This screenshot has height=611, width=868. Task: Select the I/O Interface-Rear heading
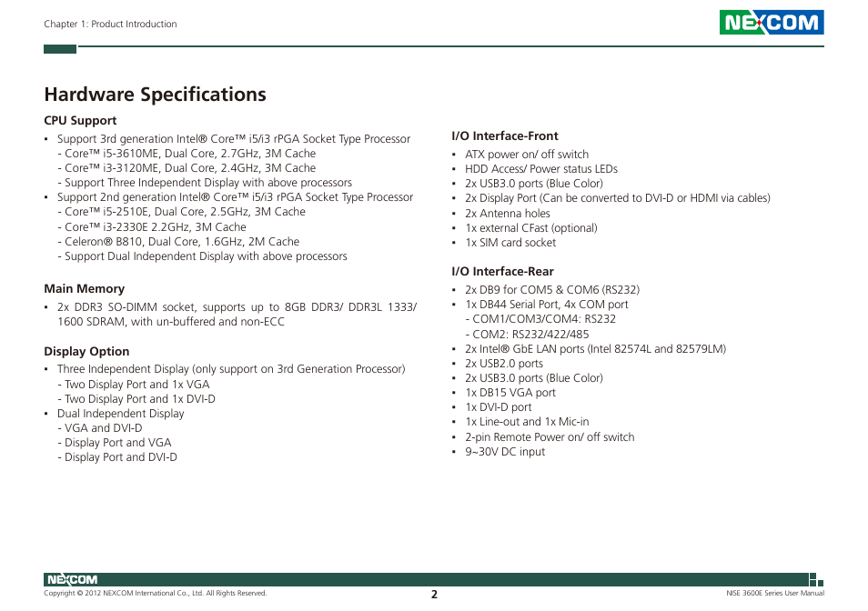(x=502, y=272)
